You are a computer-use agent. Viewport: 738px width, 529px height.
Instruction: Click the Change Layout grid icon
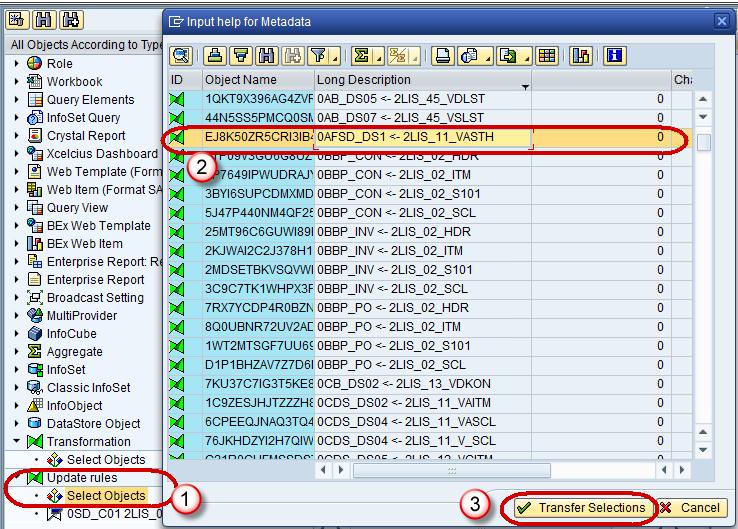(547, 55)
